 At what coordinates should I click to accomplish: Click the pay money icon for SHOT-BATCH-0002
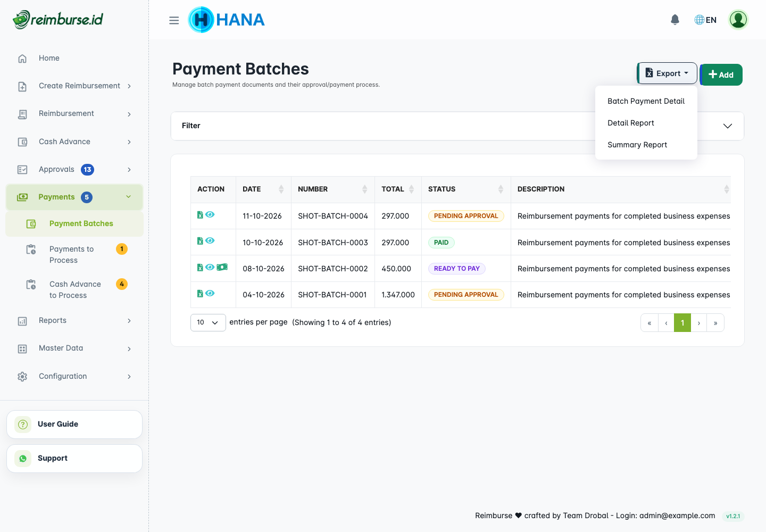coord(222,267)
